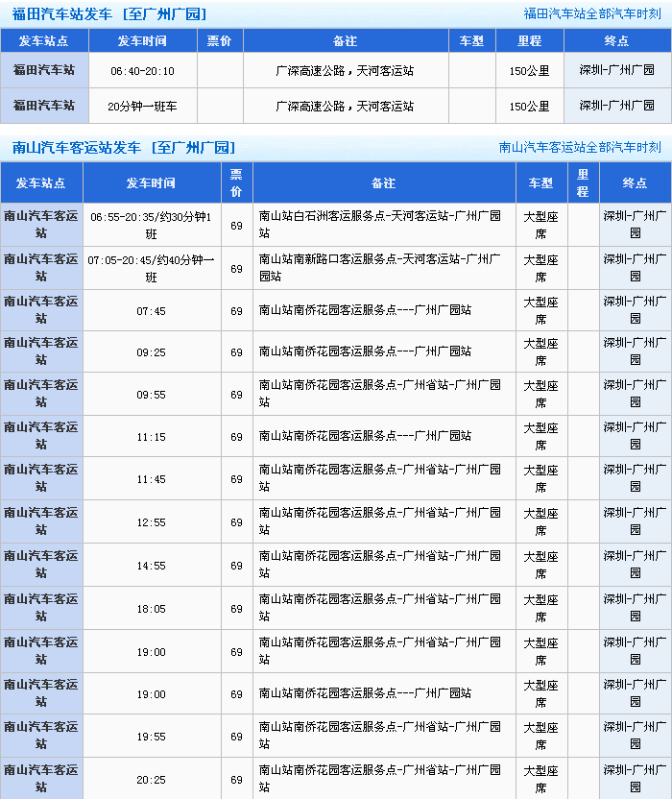
Task: Click 深圳-广州广园 in the 20:25 row
Action: pyautogui.click(x=635, y=779)
